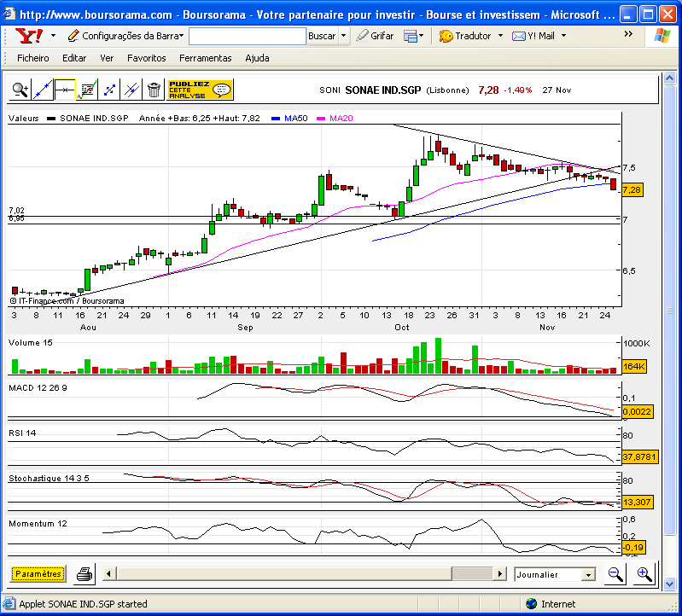Viewport: 682px width, 616px height.
Task: Click the Yahoo toolbar search field
Action: [248, 36]
